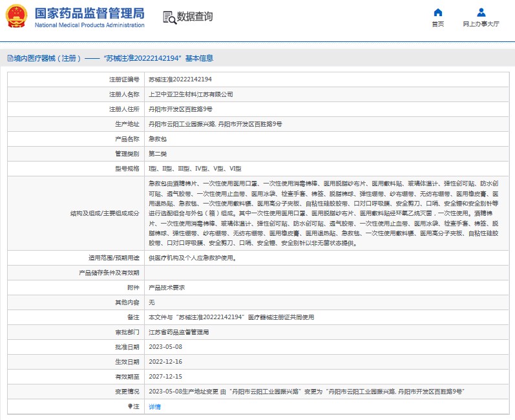Select the 型号规格 value Ⅰ型、Ⅱ型

[195, 169]
